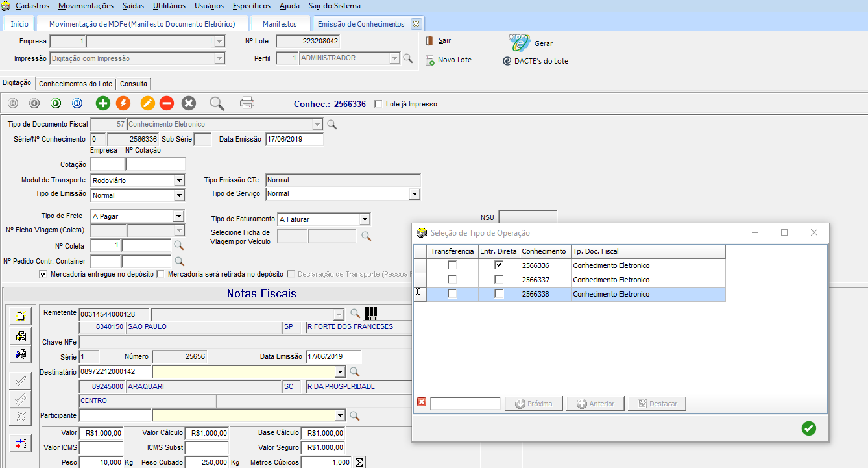Open the Tipo de Frete dropdown

[179, 216]
